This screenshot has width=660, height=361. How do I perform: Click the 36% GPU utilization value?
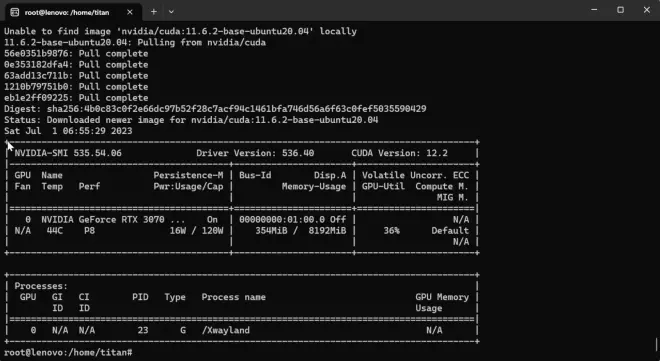coord(391,231)
